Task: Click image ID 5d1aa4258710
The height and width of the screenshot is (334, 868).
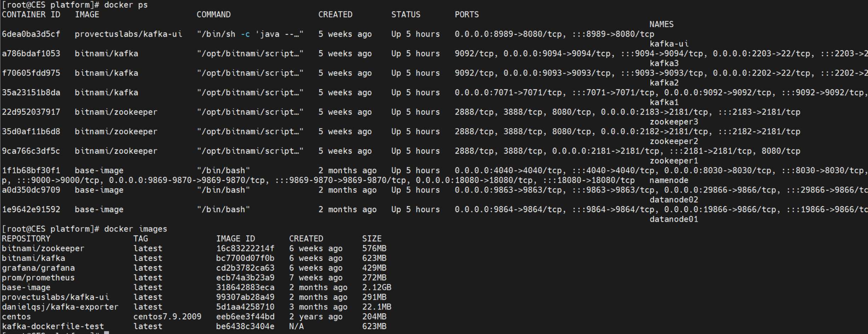Action: pyautogui.click(x=245, y=307)
